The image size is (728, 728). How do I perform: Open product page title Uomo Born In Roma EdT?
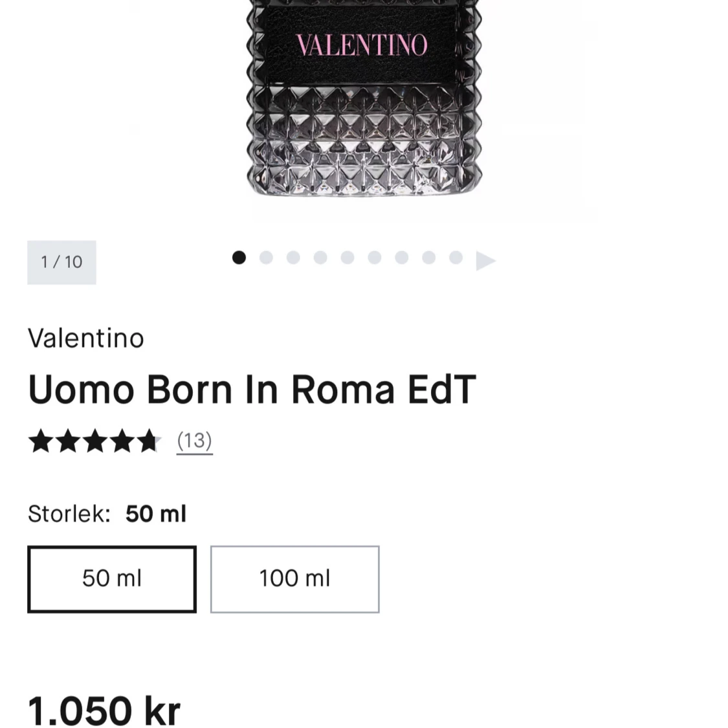(x=252, y=389)
